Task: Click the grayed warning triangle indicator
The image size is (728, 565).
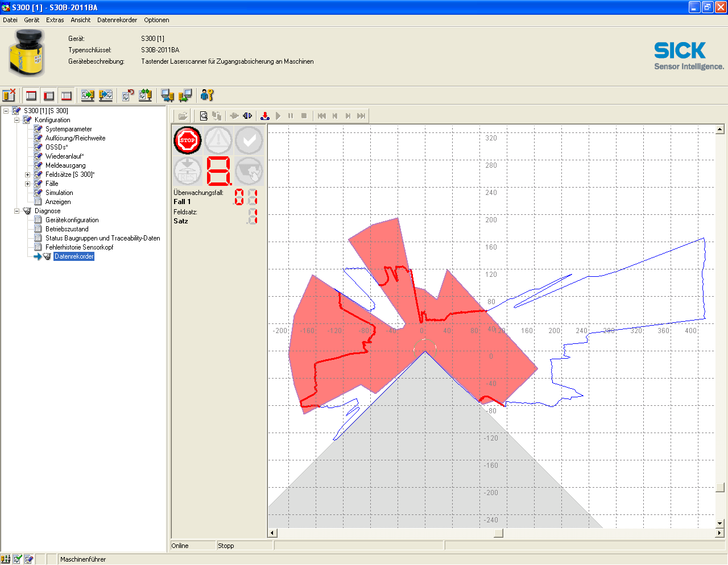Action: [x=218, y=140]
